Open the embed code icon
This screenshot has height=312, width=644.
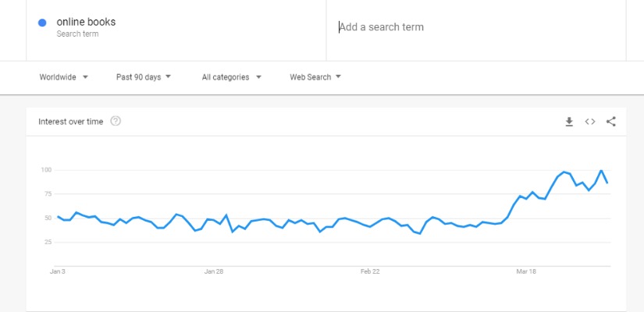coord(590,122)
